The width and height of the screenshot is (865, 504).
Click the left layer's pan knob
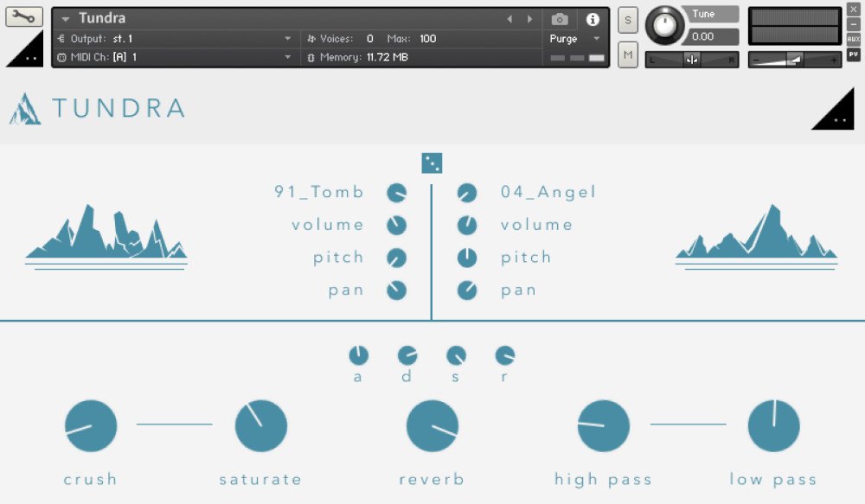[x=397, y=290]
